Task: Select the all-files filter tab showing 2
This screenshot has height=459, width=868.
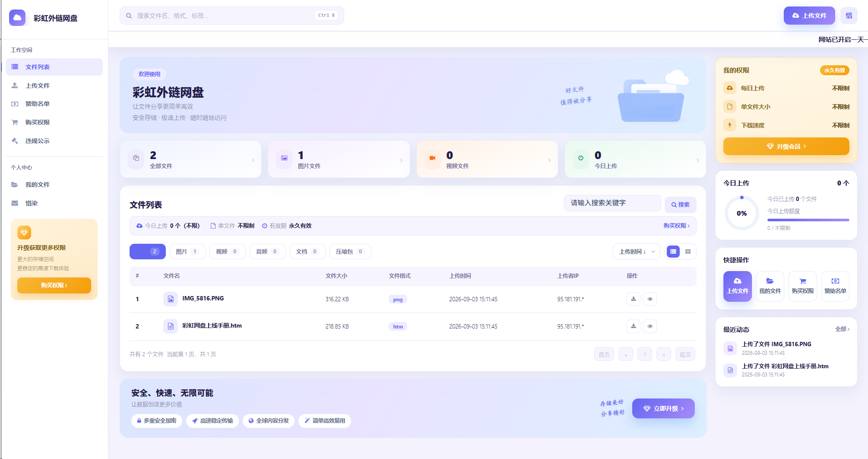Action: pos(147,252)
